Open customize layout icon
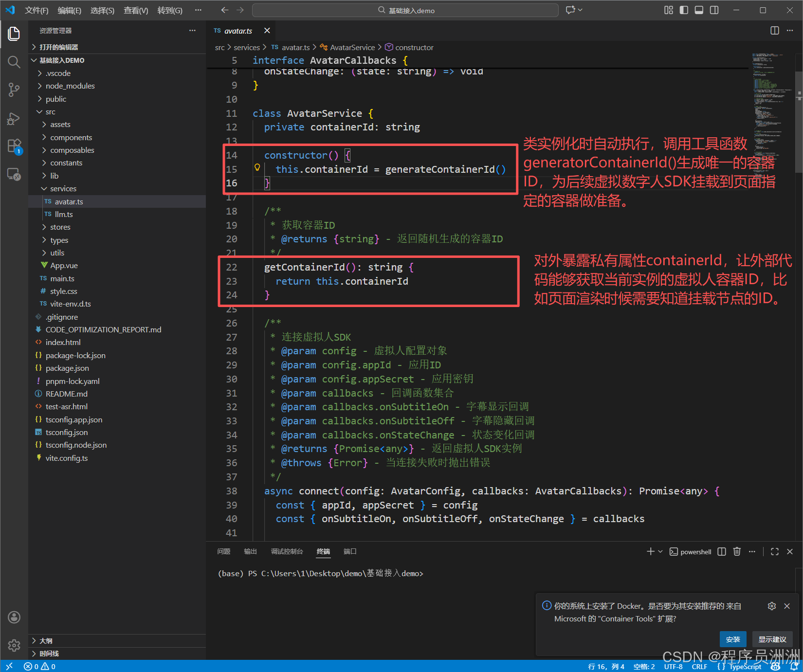This screenshot has width=803, height=672. (669, 10)
